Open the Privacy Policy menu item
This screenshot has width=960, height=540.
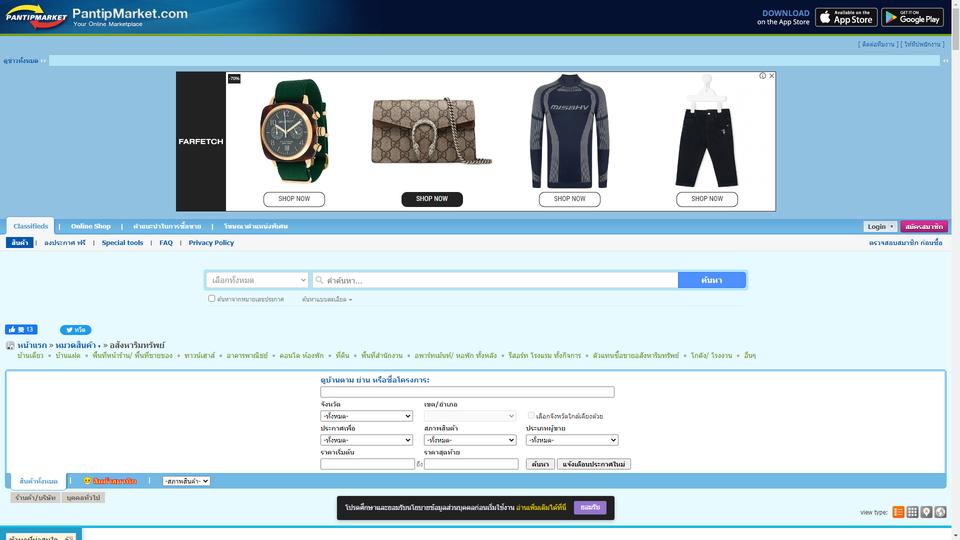click(211, 243)
